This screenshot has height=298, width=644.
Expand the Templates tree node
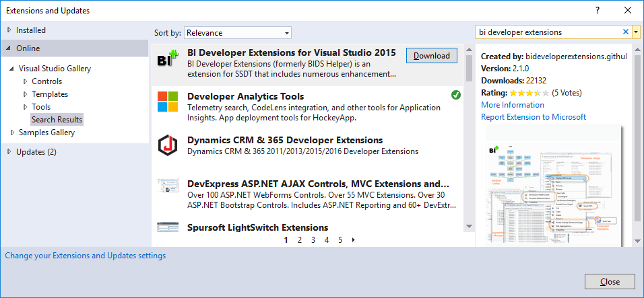click(26, 94)
